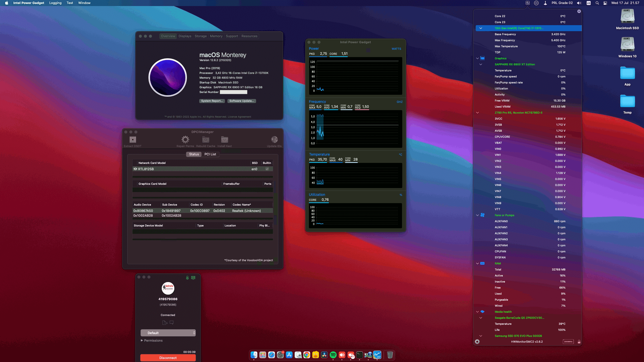644x362 pixels.
Task: Toggle the eye icon next to RTL8125B
Action: pos(135,169)
